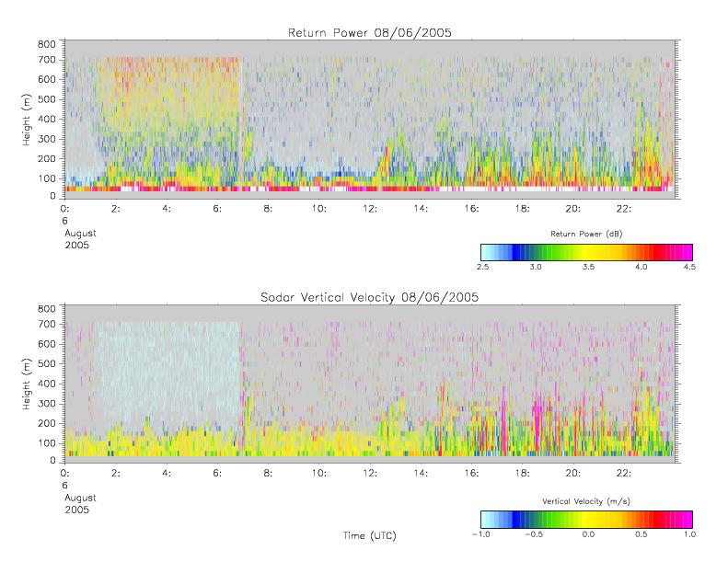This screenshot has width=728, height=562.
Task: Click the Return Power (dB) color bar
Action: [x=586, y=252]
